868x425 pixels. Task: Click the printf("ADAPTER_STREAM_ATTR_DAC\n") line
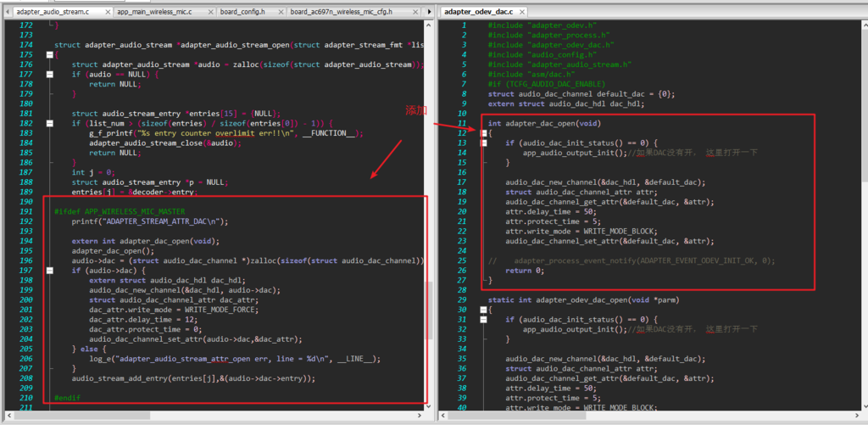149,221
